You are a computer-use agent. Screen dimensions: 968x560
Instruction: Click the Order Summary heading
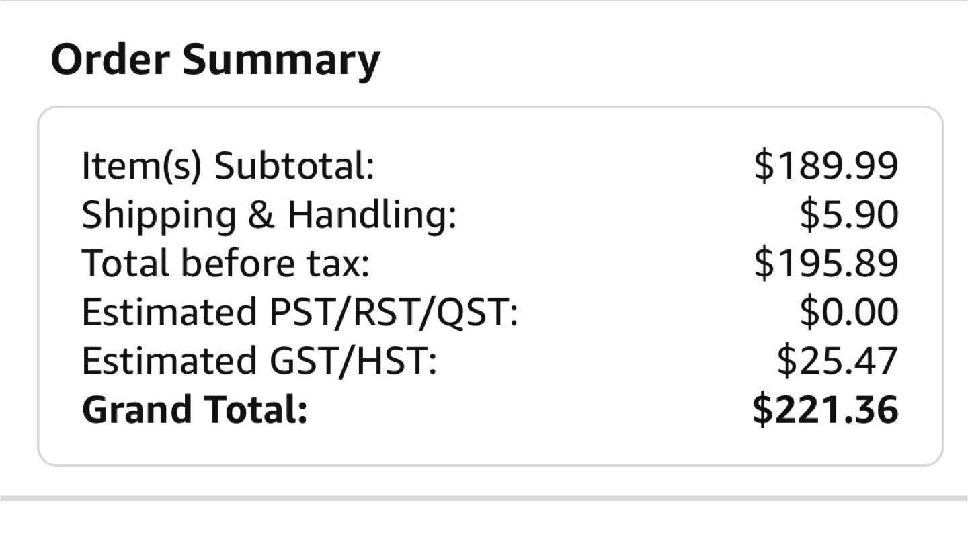215,60
